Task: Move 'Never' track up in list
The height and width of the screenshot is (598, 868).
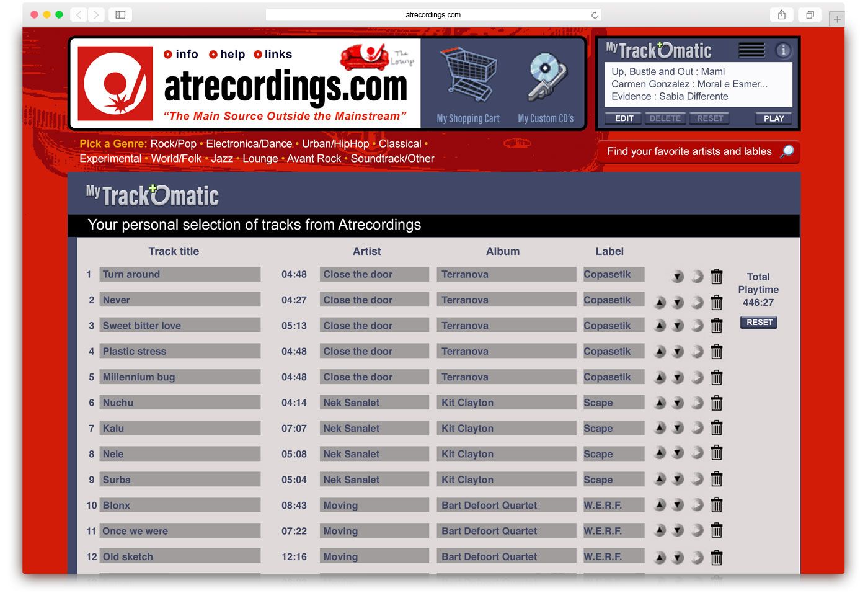Action: pos(660,303)
